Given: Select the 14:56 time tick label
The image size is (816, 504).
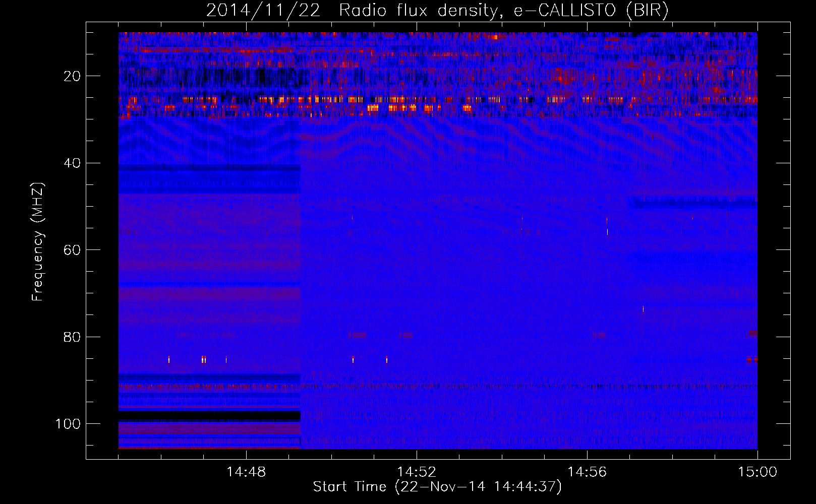Looking at the screenshot, I should pos(587,472).
